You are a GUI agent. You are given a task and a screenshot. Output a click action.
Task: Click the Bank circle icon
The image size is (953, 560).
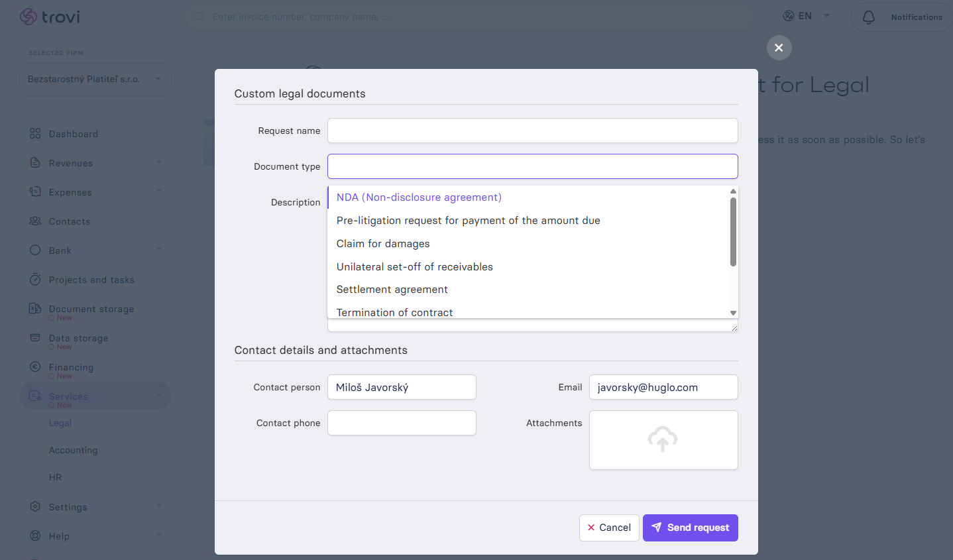(x=35, y=251)
